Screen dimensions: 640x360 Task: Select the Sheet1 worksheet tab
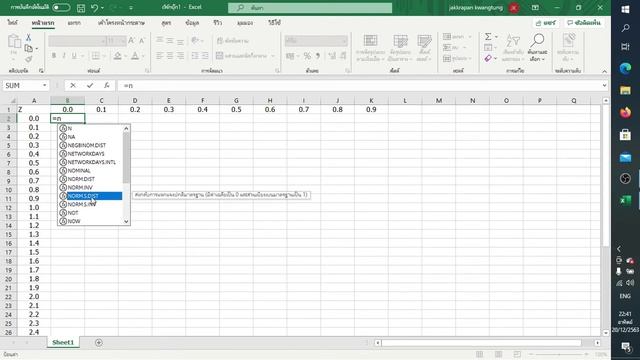[63, 342]
